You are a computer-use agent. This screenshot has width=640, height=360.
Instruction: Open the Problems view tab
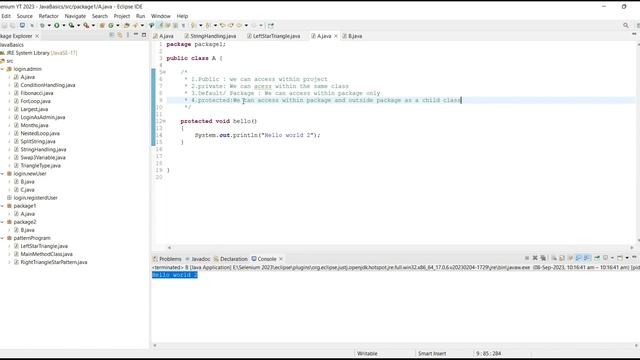[x=167, y=259]
